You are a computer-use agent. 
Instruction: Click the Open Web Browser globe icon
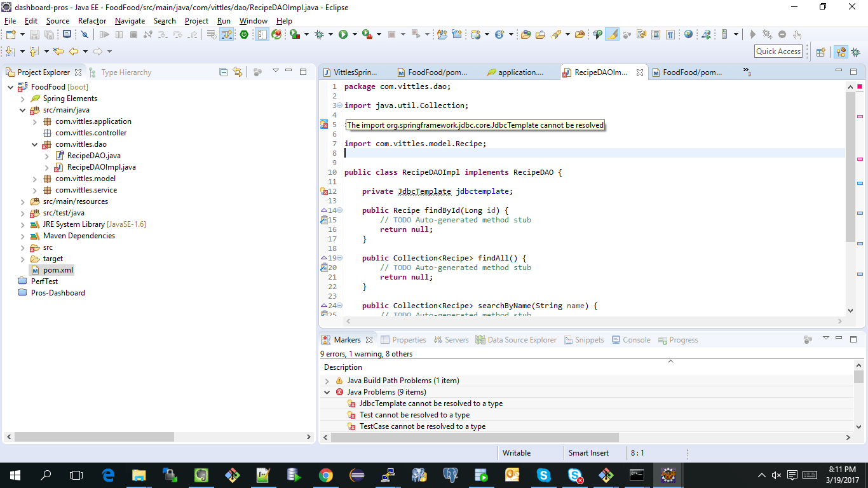click(688, 34)
